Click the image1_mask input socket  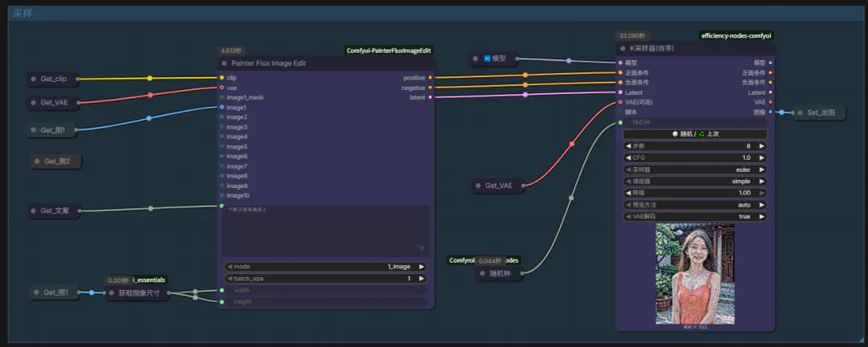pyautogui.click(x=222, y=97)
